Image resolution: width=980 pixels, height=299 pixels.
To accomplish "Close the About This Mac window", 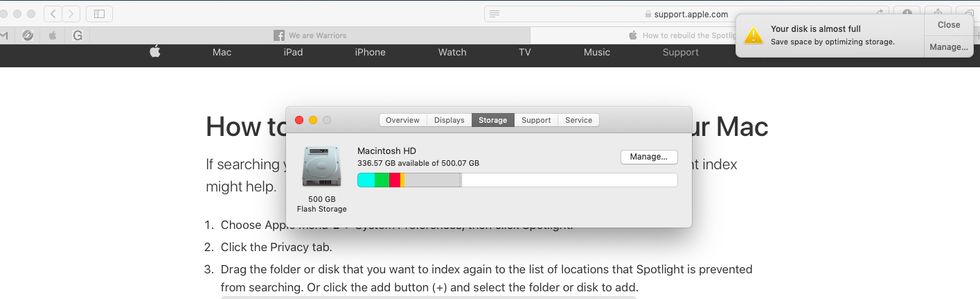I will (x=299, y=120).
